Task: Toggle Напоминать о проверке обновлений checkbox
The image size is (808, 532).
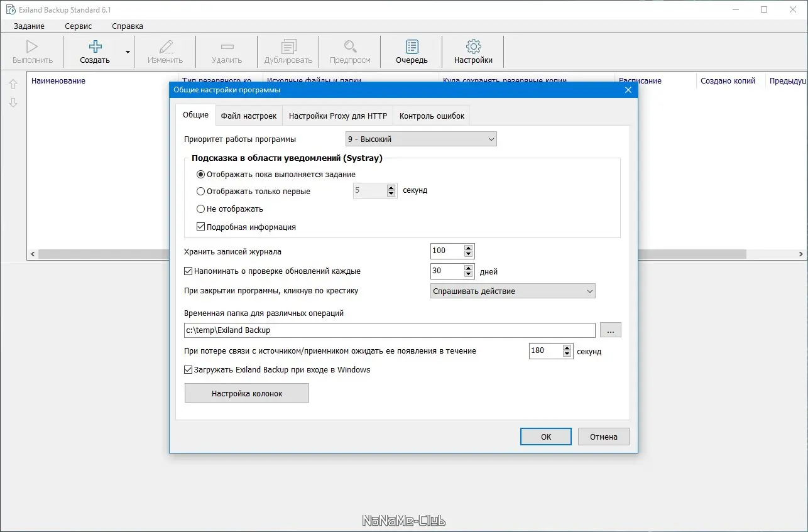Action: click(188, 271)
